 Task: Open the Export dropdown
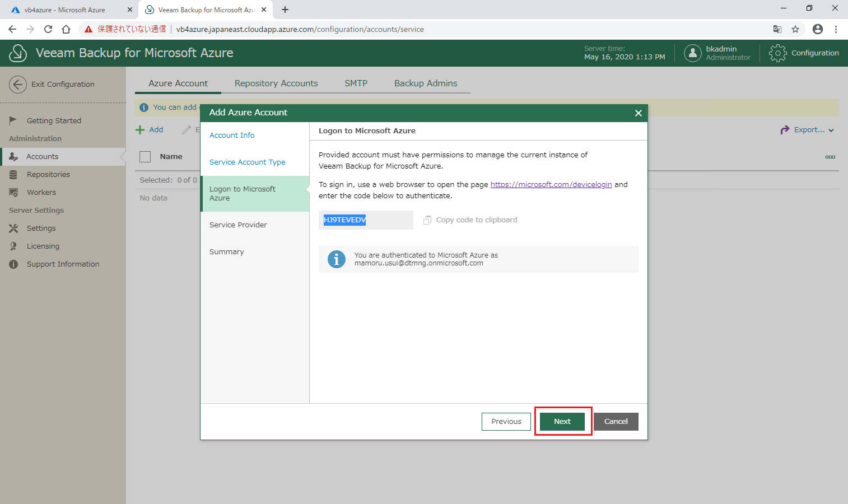[807, 129]
